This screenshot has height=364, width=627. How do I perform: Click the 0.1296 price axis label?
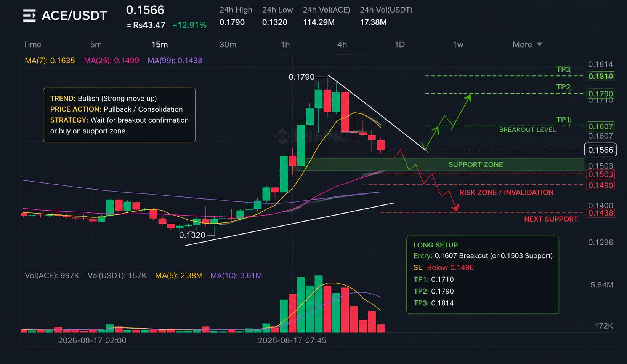click(x=601, y=242)
